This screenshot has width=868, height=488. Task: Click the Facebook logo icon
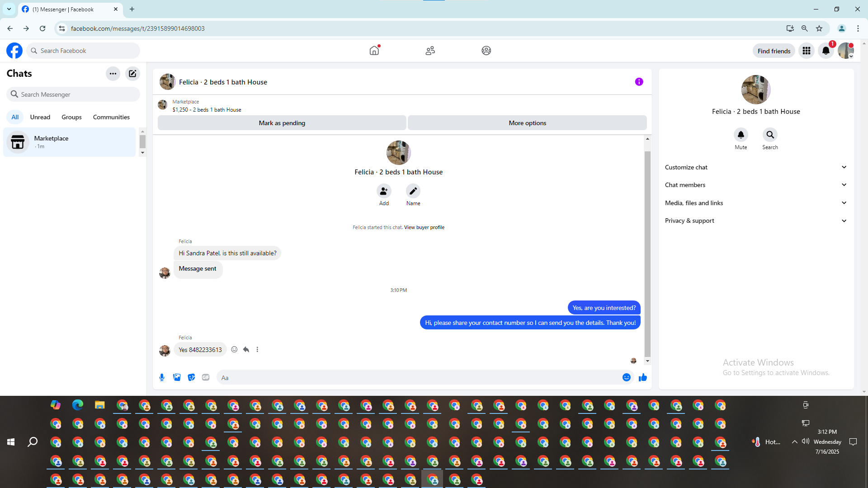pos(14,51)
